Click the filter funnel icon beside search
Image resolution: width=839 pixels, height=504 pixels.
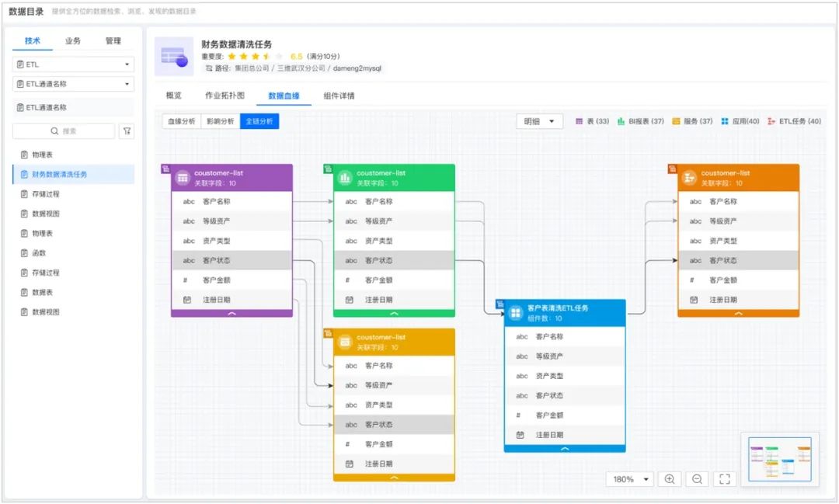click(126, 131)
